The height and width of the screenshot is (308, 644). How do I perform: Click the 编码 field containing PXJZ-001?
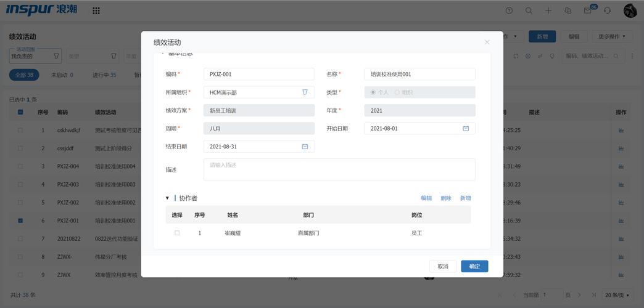pyautogui.click(x=258, y=75)
